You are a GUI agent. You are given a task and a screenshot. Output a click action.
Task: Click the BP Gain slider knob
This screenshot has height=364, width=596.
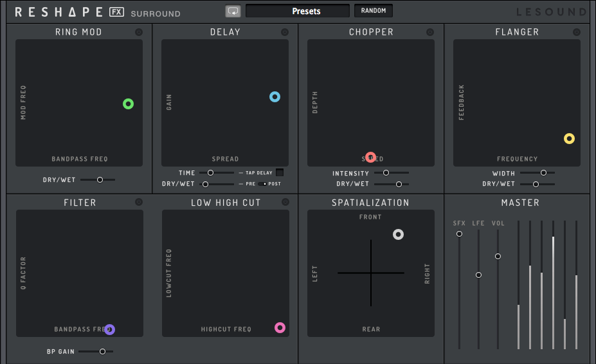pyautogui.click(x=102, y=351)
